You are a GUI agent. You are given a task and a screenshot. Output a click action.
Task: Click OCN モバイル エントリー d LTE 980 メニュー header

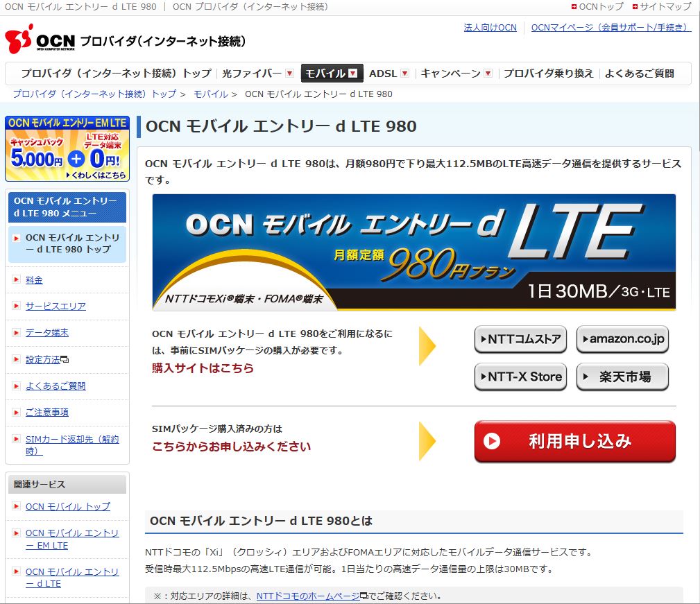click(x=67, y=207)
